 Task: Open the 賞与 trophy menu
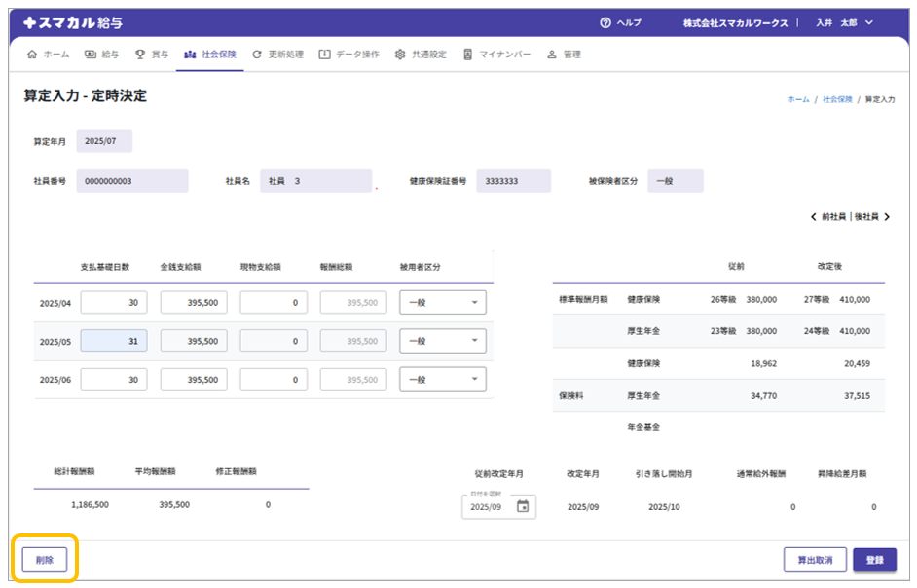click(x=151, y=55)
